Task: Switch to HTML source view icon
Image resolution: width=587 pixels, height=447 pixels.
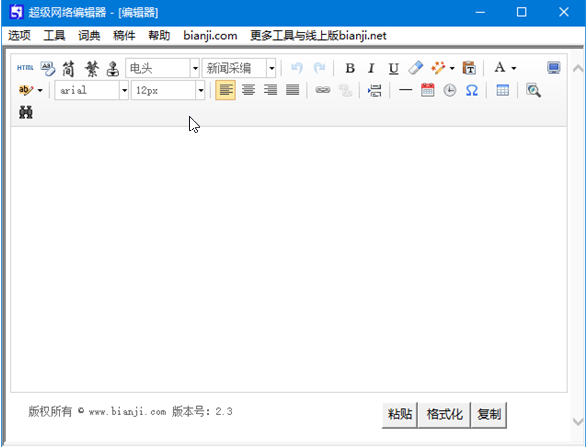Action: pos(25,68)
